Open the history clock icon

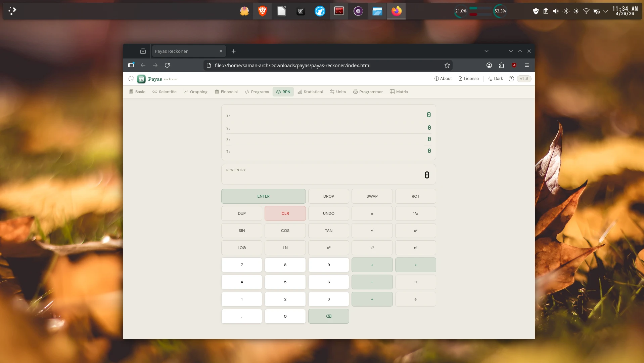tap(131, 79)
